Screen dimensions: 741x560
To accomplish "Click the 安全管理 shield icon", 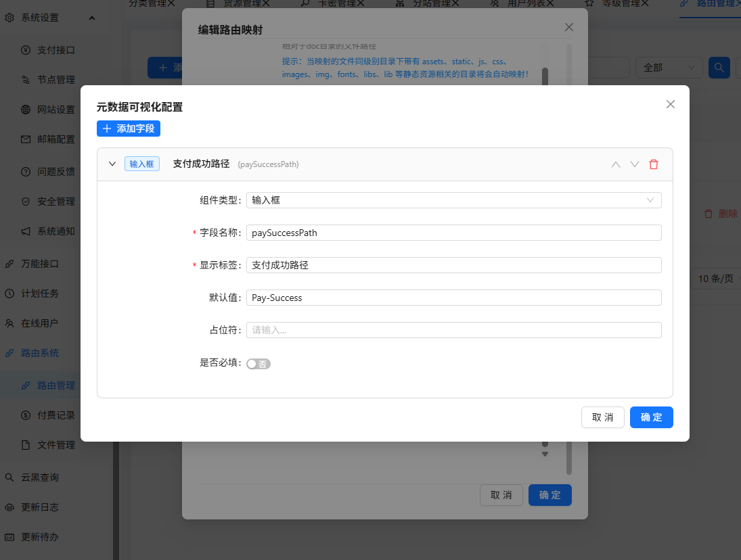I will [x=26, y=202].
